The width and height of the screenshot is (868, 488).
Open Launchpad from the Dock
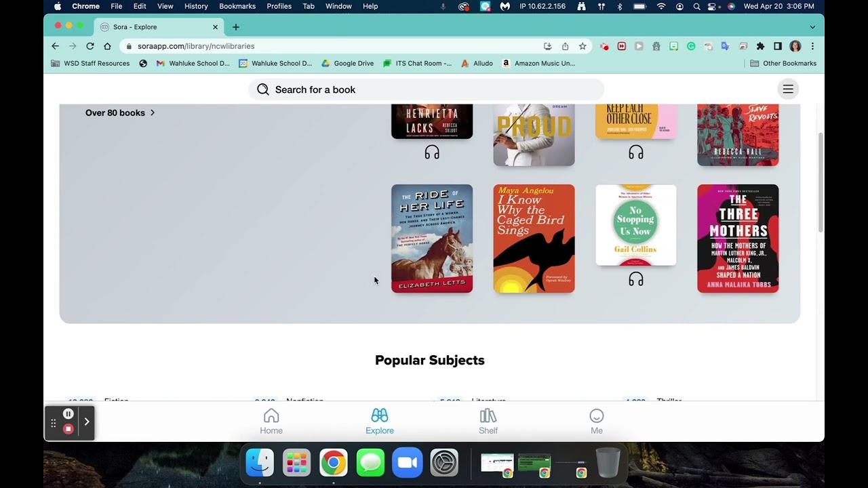point(296,464)
